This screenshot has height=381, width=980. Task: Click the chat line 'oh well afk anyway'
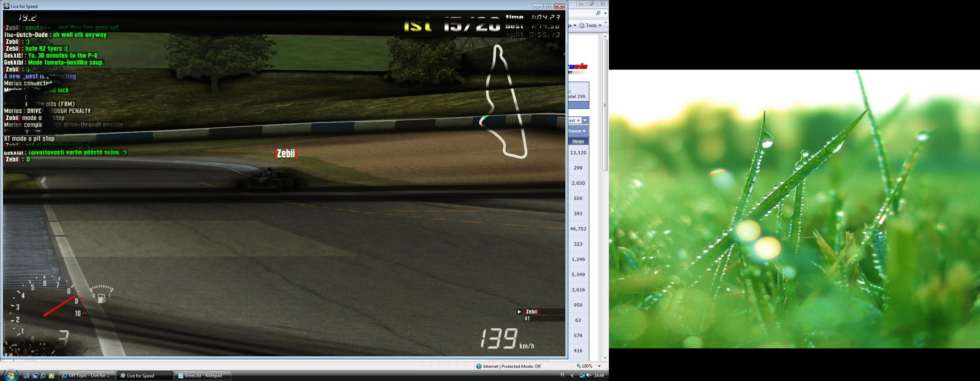[55, 35]
